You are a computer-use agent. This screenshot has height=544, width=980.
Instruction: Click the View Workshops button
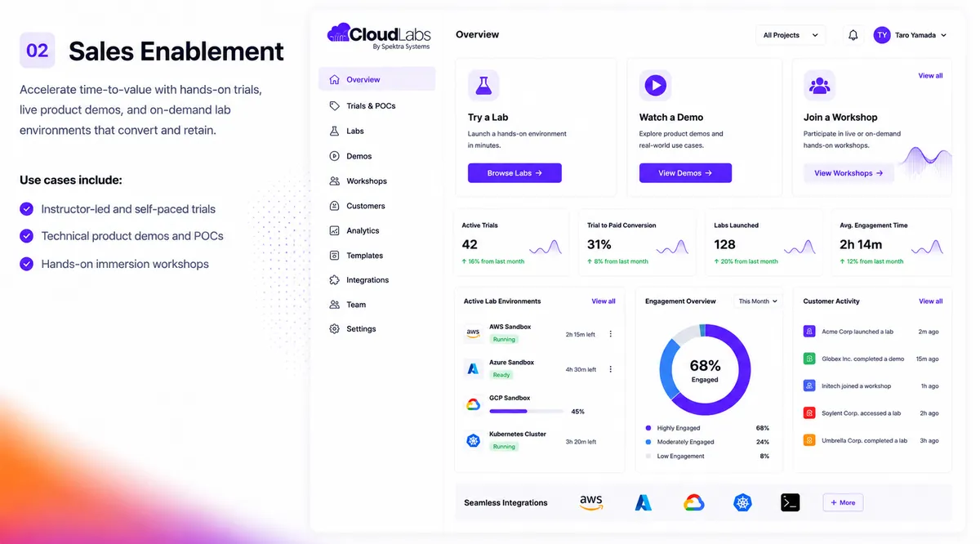(849, 173)
